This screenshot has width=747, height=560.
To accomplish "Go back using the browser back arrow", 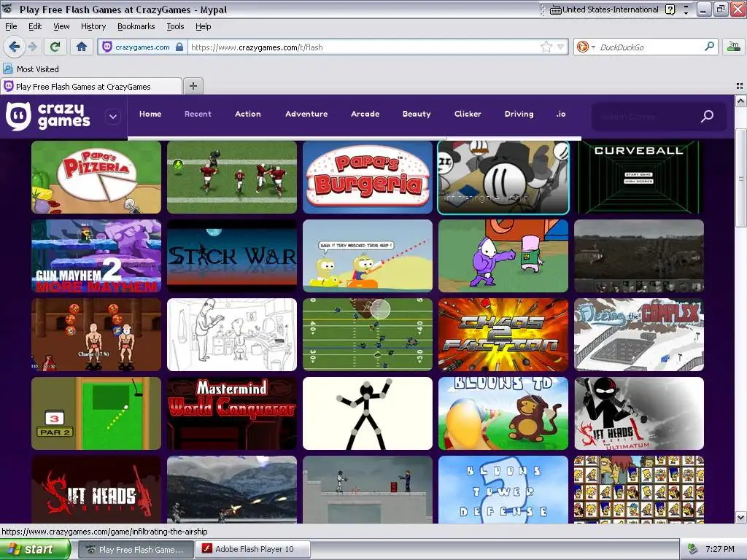I will pyautogui.click(x=15, y=47).
